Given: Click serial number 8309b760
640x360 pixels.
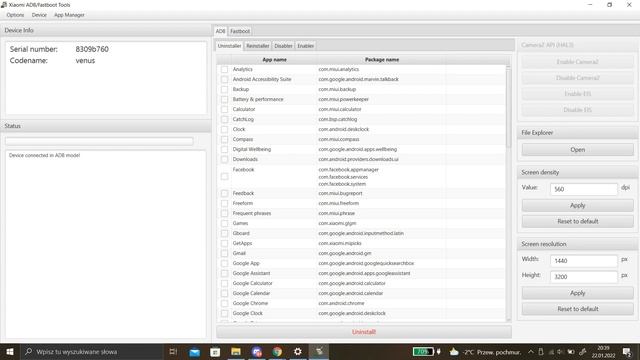Looking at the screenshot, I should (x=92, y=49).
